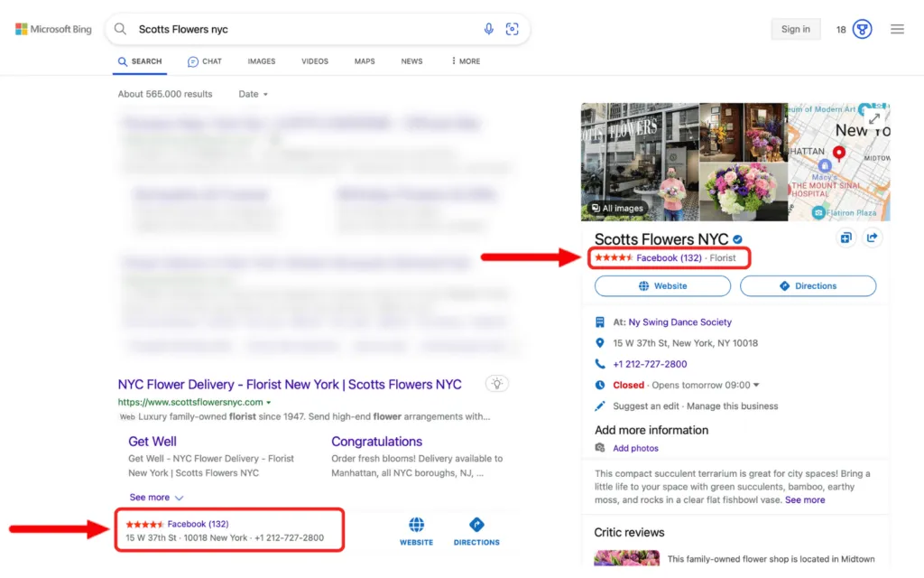The width and height of the screenshot is (924, 578).
Task: Share the Scotts Flowers NYC listing
Action: coord(873,238)
